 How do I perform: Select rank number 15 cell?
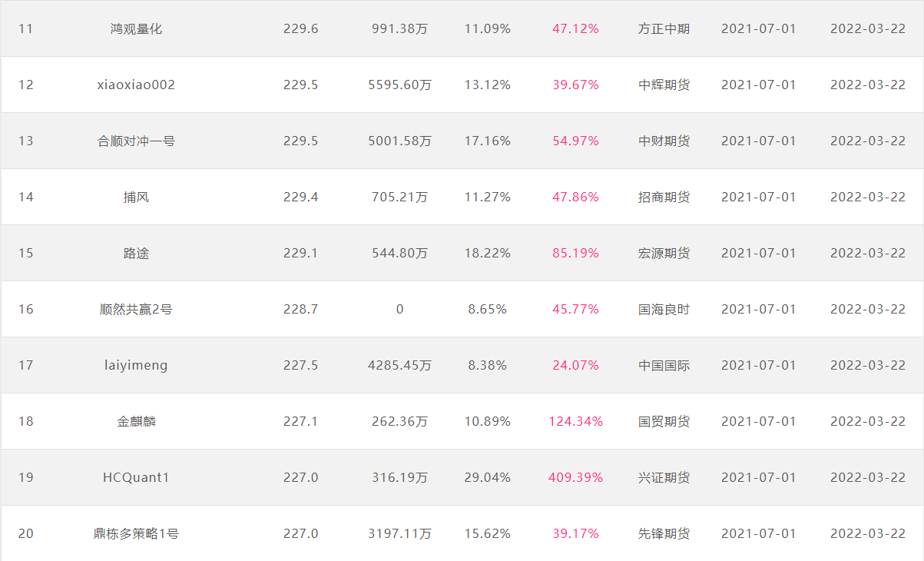pyautogui.click(x=26, y=254)
